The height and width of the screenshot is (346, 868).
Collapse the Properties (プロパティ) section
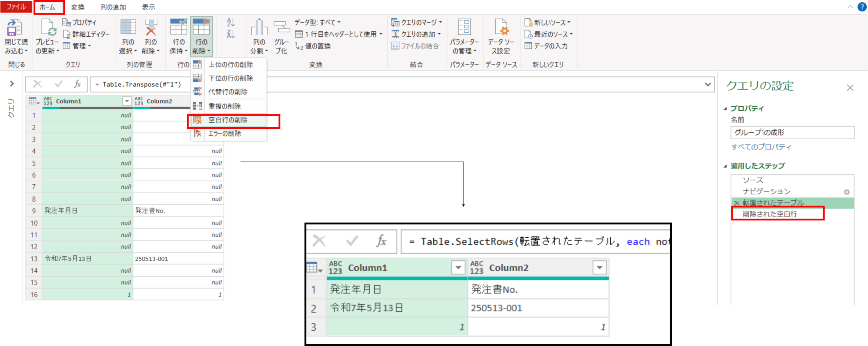click(725, 109)
